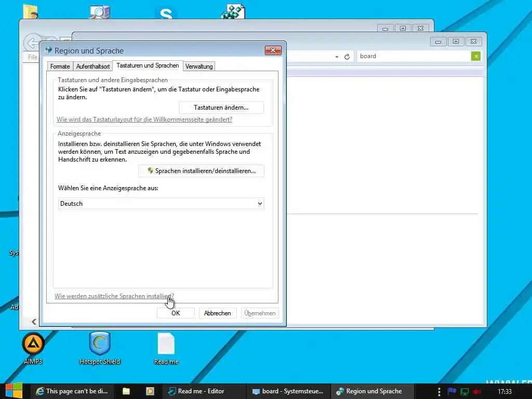Open the Verwaltung tab
Viewport: 532px width, 399px height.
point(199,66)
